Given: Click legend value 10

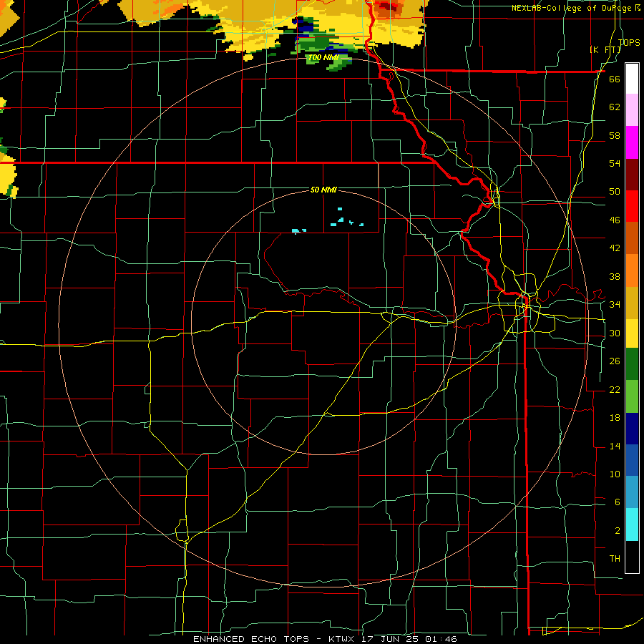Looking at the screenshot, I should (615, 474).
